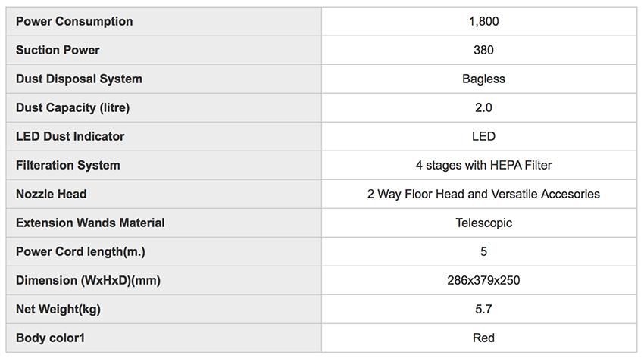
Task: Select the Red body color value
Action: point(483,338)
